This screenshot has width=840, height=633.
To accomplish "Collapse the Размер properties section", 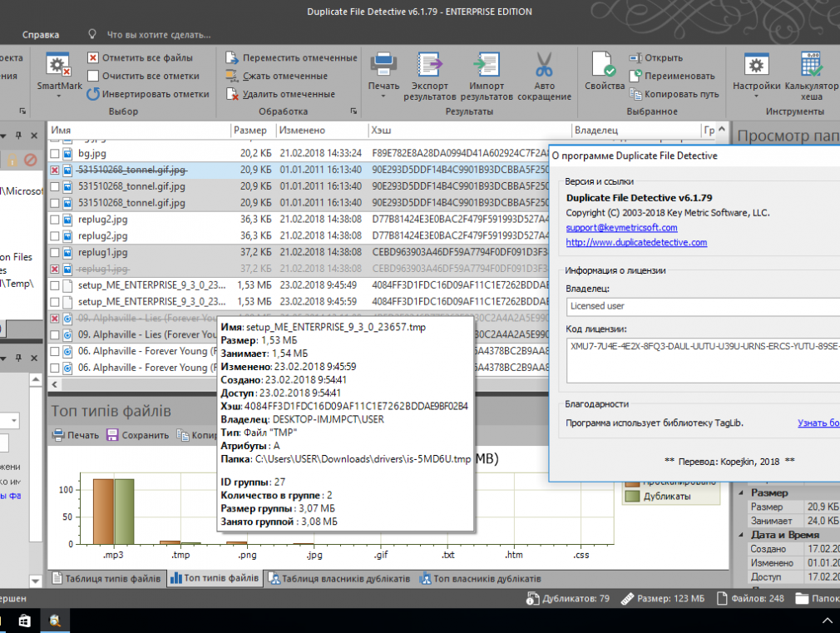I will (x=742, y=492).
